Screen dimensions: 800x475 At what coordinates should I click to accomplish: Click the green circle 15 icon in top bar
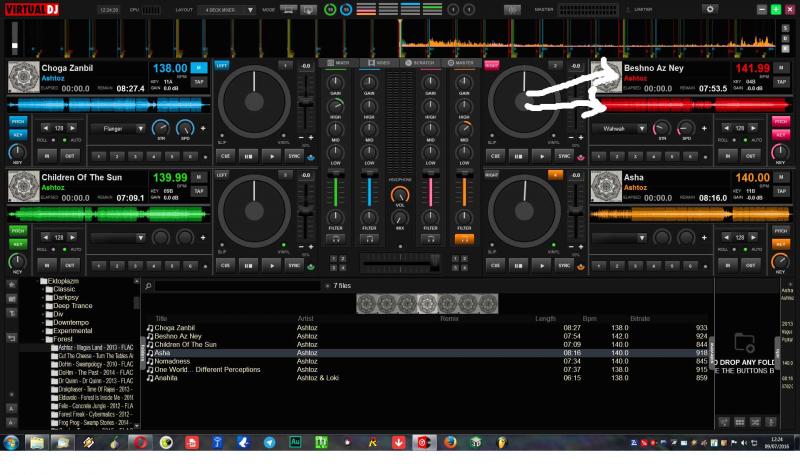tap(330, 9)
